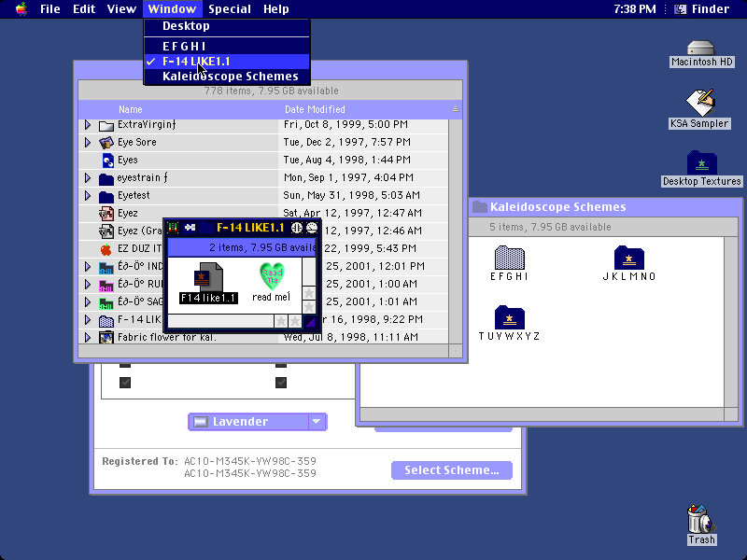This screenshot has height=560, width=747.
Task: Select the KSA Sampler desktop icon
Action: 699,103
